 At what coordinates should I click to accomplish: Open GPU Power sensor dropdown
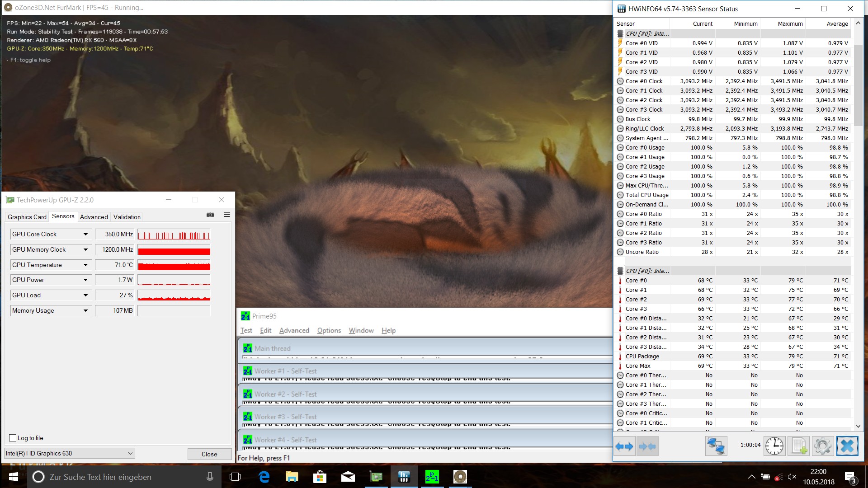click(85, 280)
